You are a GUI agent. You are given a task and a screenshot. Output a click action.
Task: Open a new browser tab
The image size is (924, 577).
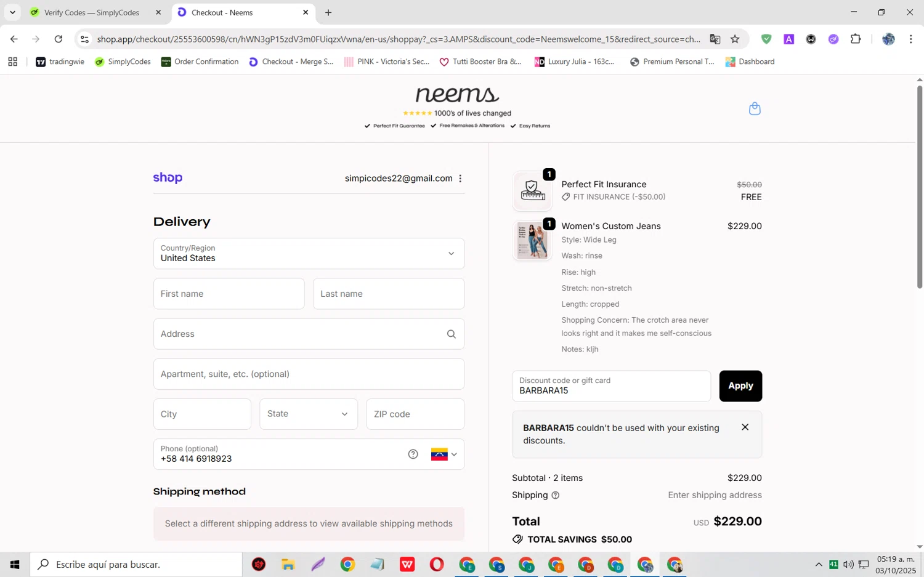coord(328,12)
